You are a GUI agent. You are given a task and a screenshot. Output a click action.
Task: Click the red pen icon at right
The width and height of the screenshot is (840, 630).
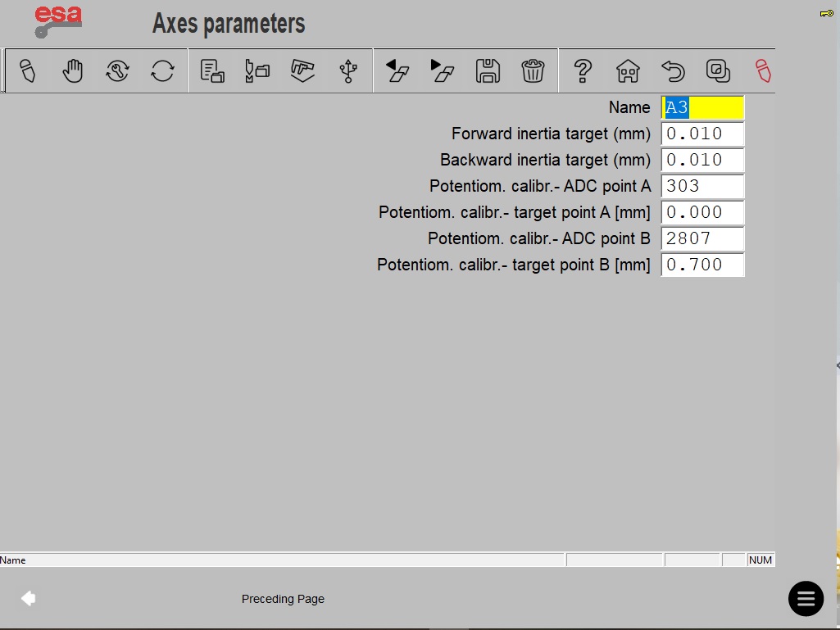point(763,70)
